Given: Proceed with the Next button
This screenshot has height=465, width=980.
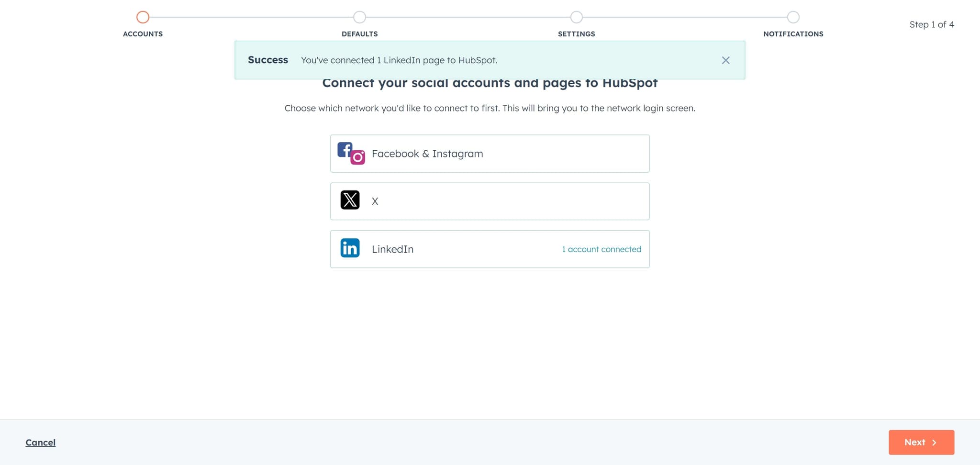Looking at the screenshot, I should tap(921, 442).
